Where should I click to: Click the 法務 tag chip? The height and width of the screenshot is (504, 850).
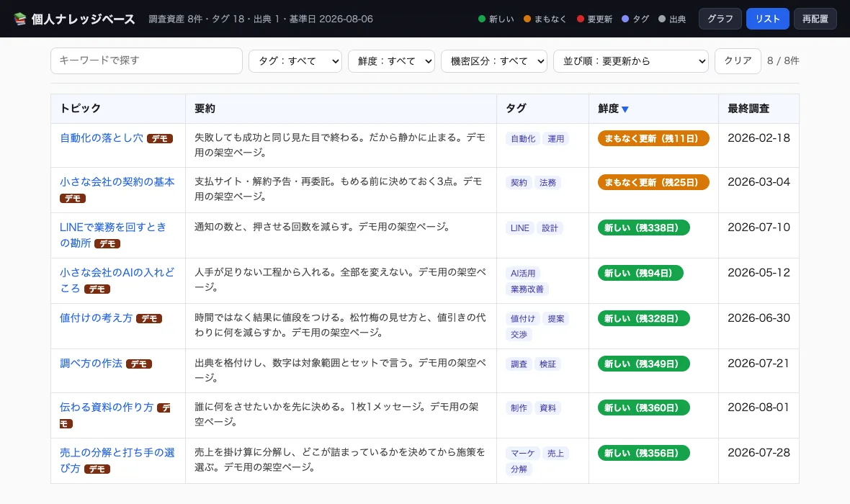click(x=547, y=183)
